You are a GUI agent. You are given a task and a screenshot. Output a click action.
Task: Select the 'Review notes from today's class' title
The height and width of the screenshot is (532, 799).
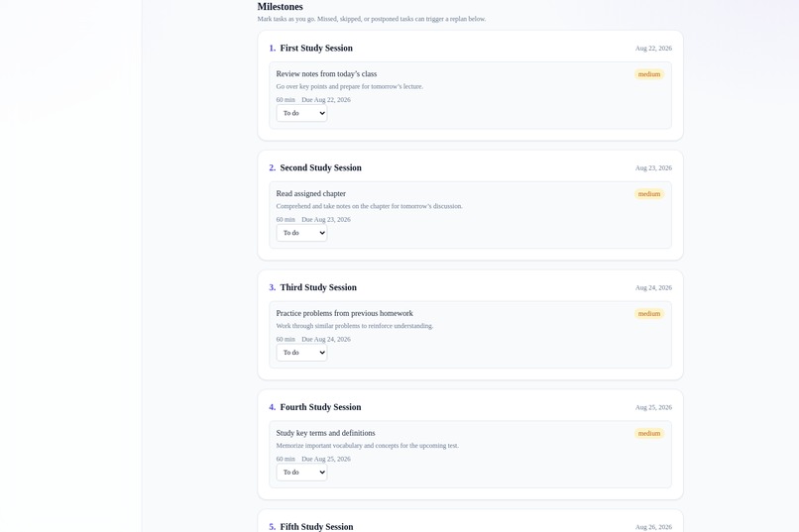point(326,74)
